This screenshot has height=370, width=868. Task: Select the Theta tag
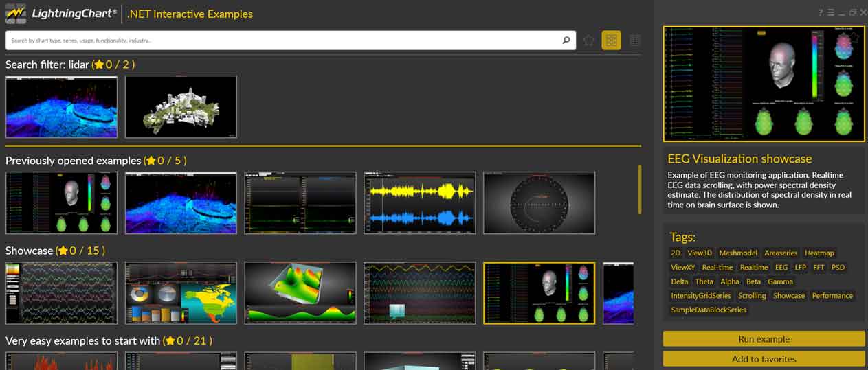click(704, 281)
